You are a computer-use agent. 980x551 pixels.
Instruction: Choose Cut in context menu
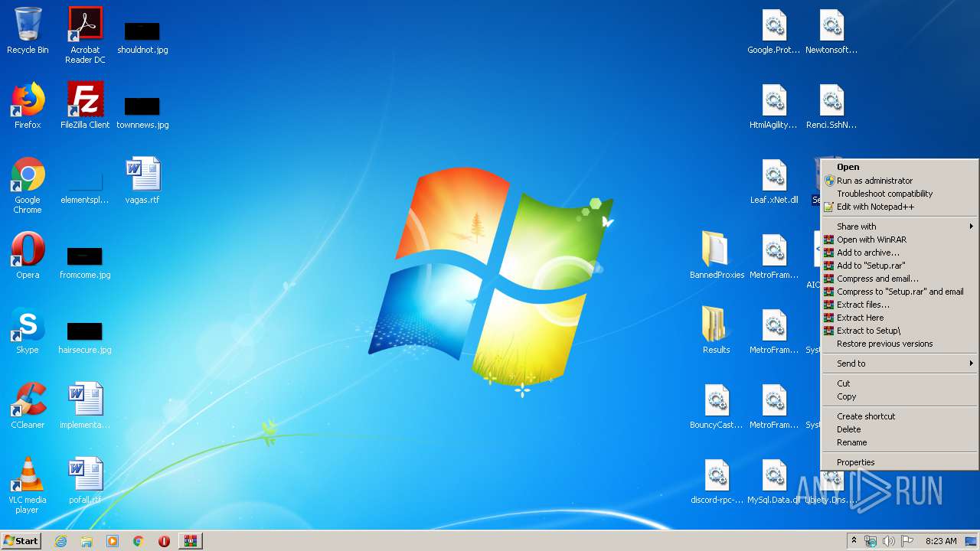(x=900, y=383)
